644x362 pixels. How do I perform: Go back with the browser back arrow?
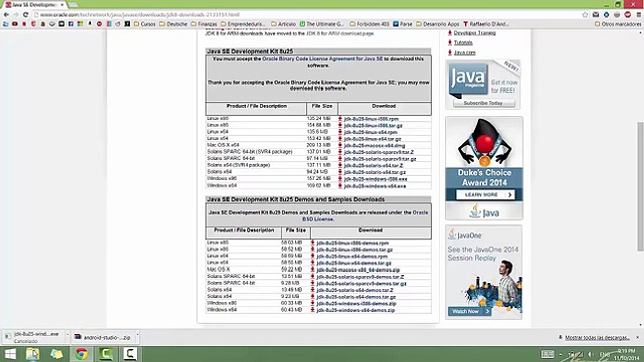(6, 15)
